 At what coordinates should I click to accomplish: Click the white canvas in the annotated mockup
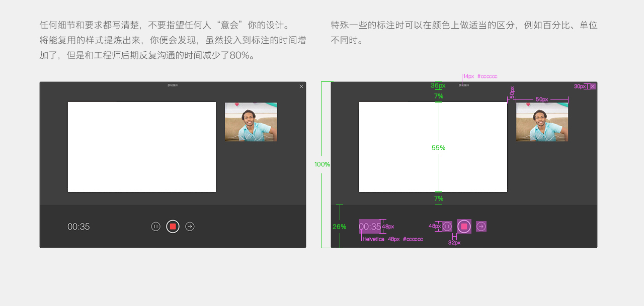click(x=433, y=147)
